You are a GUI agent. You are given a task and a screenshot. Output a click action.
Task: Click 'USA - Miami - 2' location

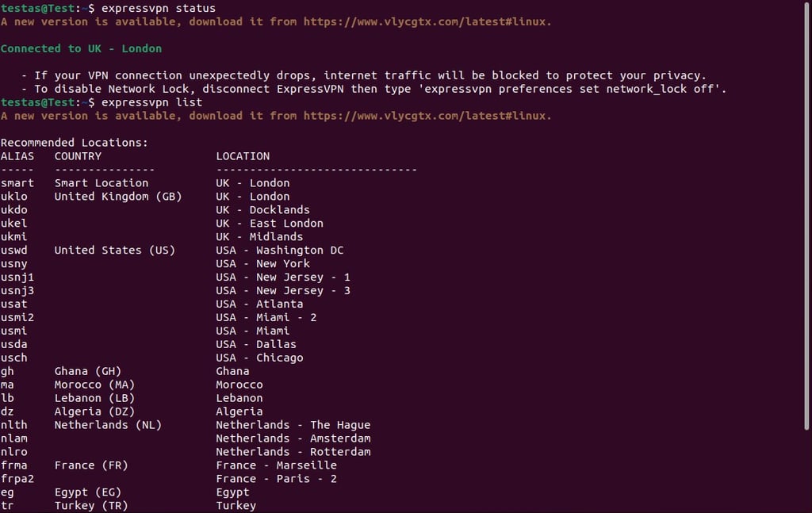(x=266, y=318)
